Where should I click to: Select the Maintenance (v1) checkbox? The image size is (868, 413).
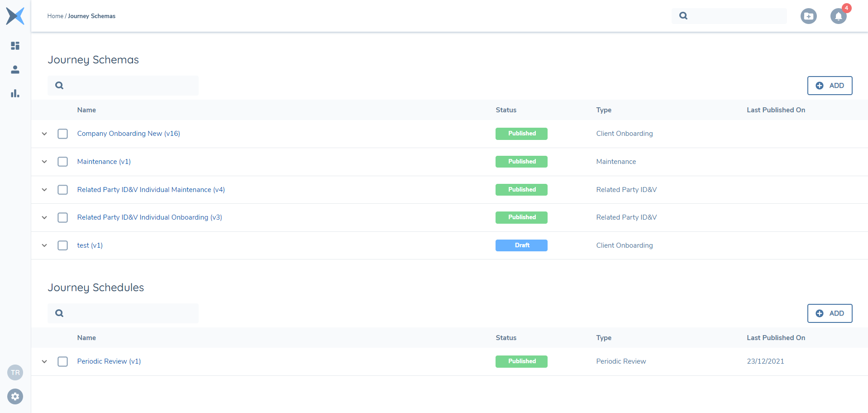click(63, 162)
